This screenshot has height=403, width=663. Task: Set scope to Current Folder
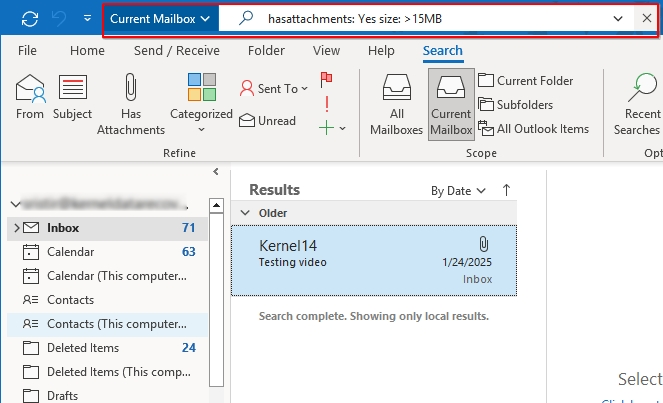[526, 80]
